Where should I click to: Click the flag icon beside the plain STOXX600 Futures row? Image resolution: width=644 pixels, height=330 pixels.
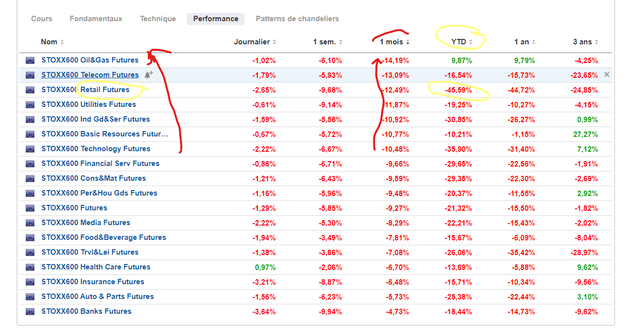(x=30, y=208)
